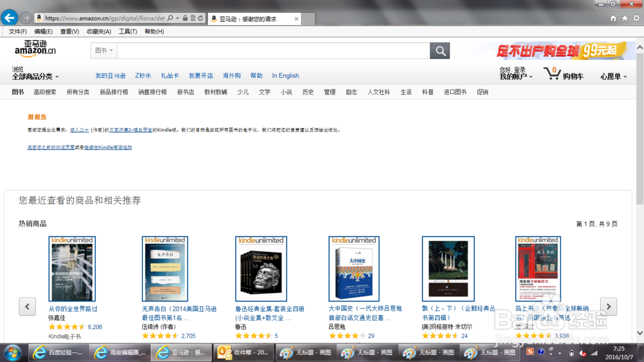
Task: Click the 我的亚马逊 link
Action: [111, 75]
